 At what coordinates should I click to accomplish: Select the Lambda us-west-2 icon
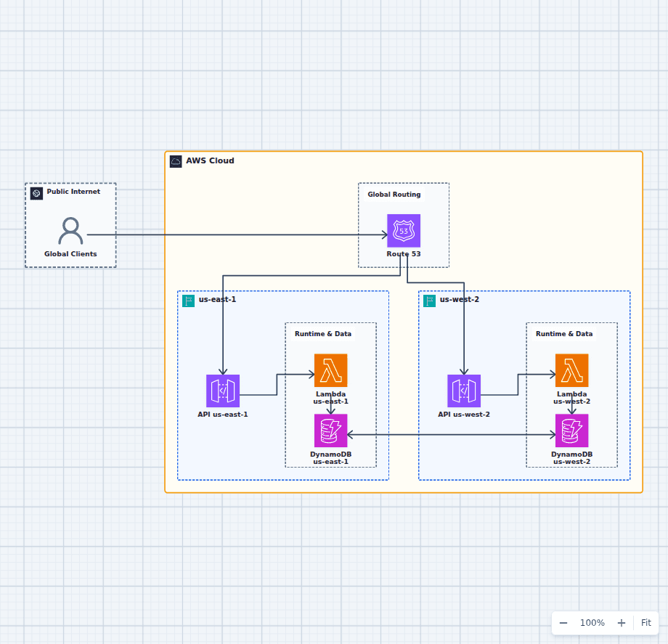[571, 370]
